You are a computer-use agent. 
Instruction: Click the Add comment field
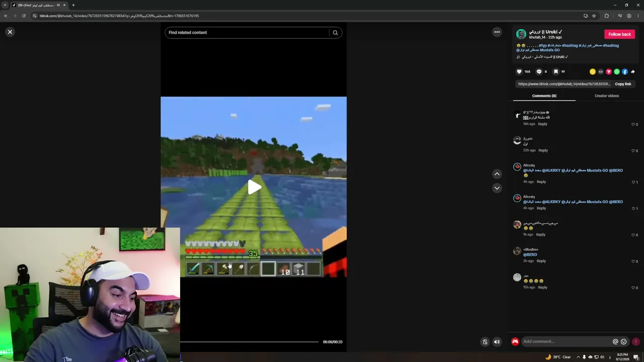coord(566,342)
